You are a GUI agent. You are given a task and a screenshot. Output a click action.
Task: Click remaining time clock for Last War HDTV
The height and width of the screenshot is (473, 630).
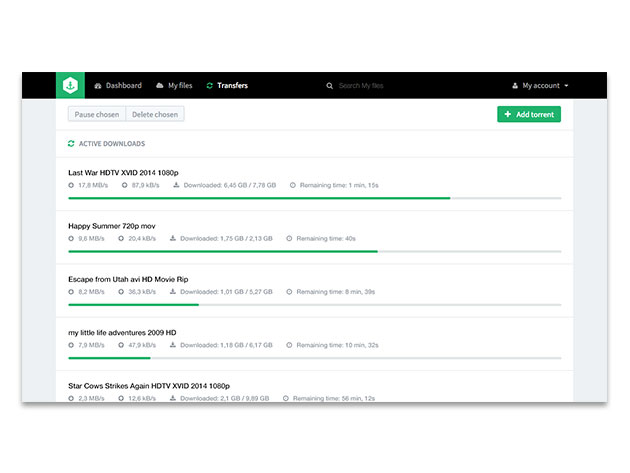(292, 185)
